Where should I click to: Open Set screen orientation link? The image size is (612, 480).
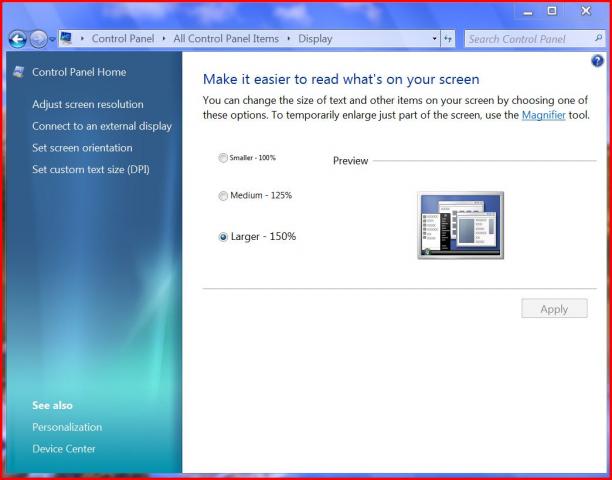[82, 148]
